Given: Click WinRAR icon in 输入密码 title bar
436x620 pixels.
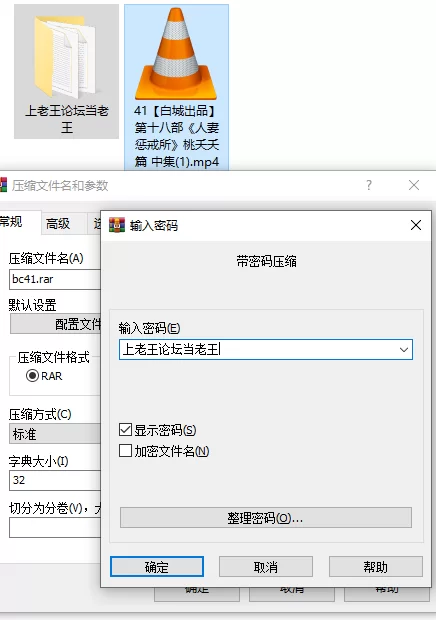Looking at the screenshot, I should 117,225.
